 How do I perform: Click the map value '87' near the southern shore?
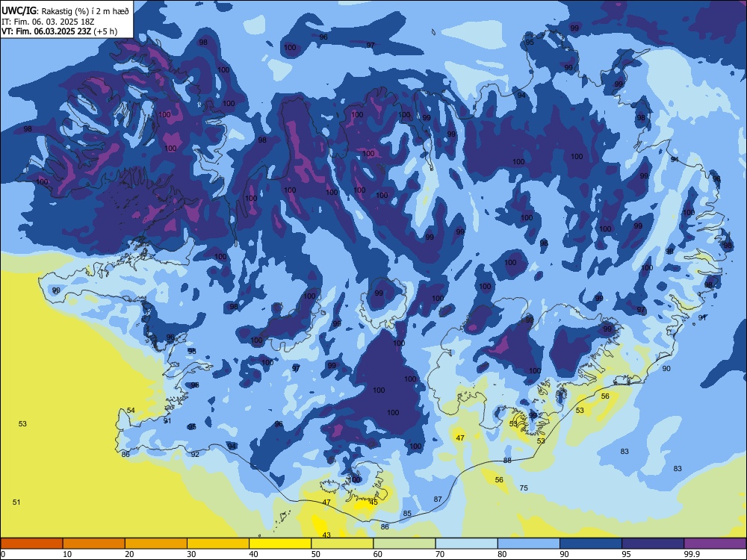coord(438,499)
